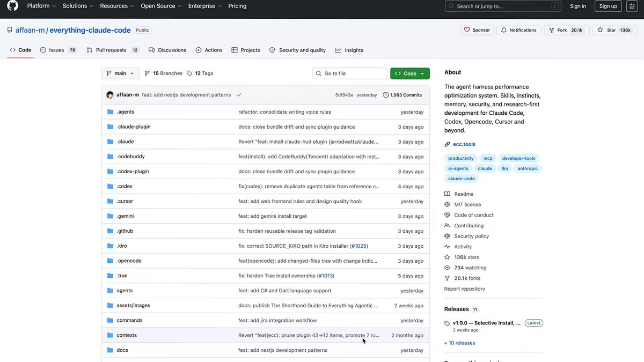This screenshot has width=644, height=362.
Task: Switch to the Actions tab
Action: pyautogui.click(x=209, y=50)
